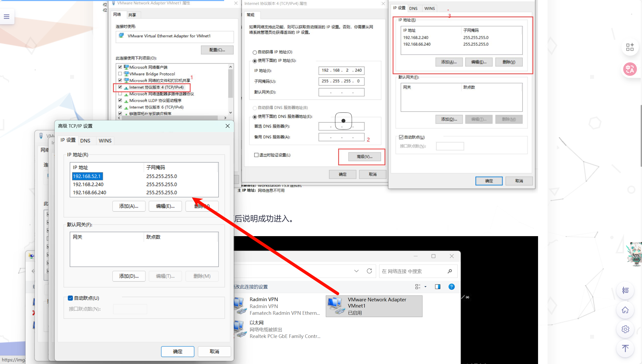642x364 pixels.
Task: Click the help question mark icon
Action: (451, 287)
